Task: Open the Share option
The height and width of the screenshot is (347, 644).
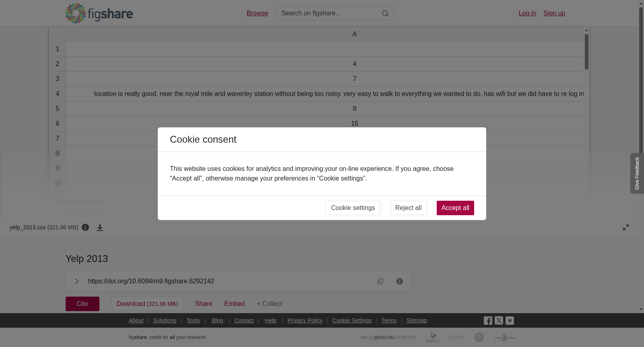Action: point(204,304)
